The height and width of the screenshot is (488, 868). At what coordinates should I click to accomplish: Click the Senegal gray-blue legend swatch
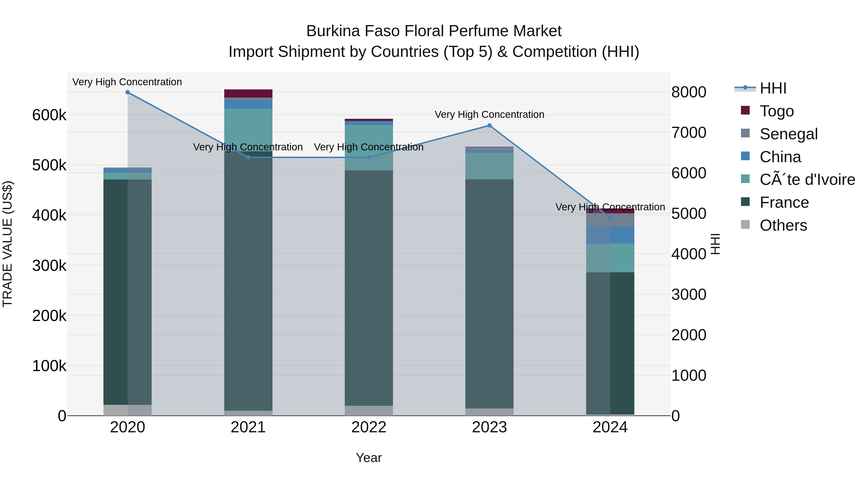coord(745,133)
